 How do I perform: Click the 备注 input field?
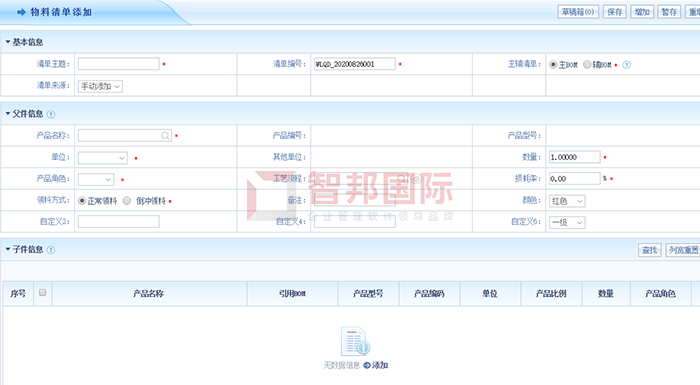tap(354, 200)
